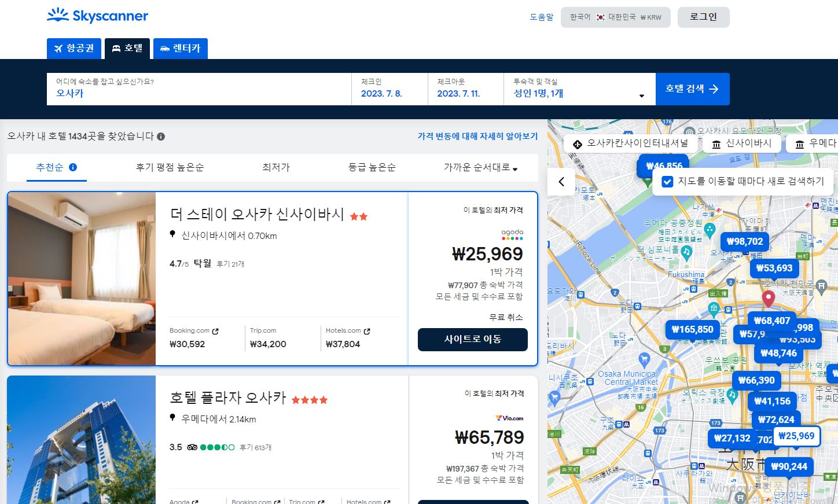Screen dimensions: 838x504
Task: Click the info icon beside 추천순
Action: [x=73, y=167]
